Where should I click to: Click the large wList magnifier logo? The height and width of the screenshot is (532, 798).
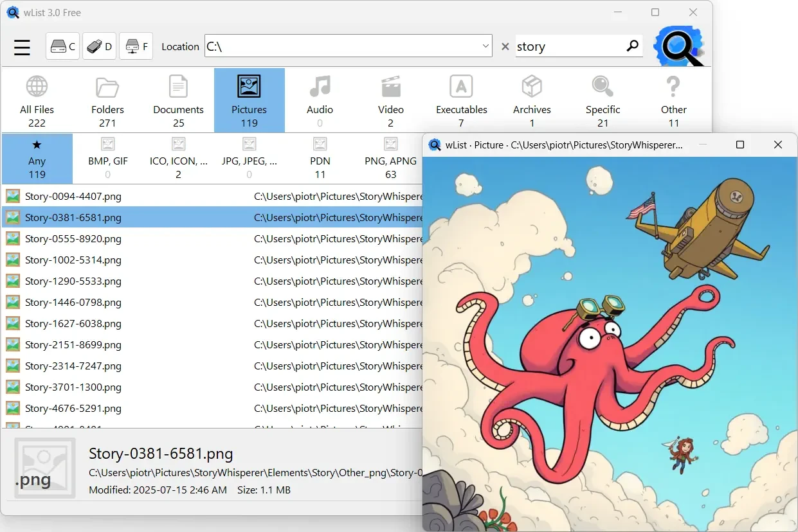pos(680,46)
